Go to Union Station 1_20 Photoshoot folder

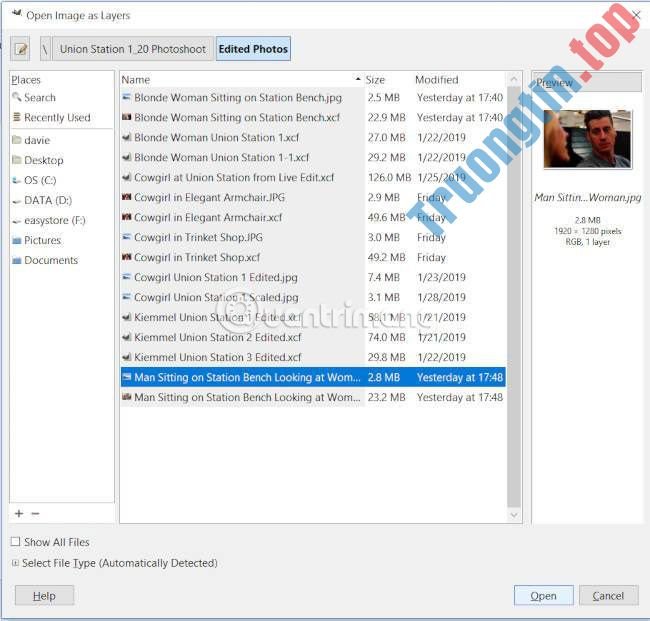[x=133, y=49]
